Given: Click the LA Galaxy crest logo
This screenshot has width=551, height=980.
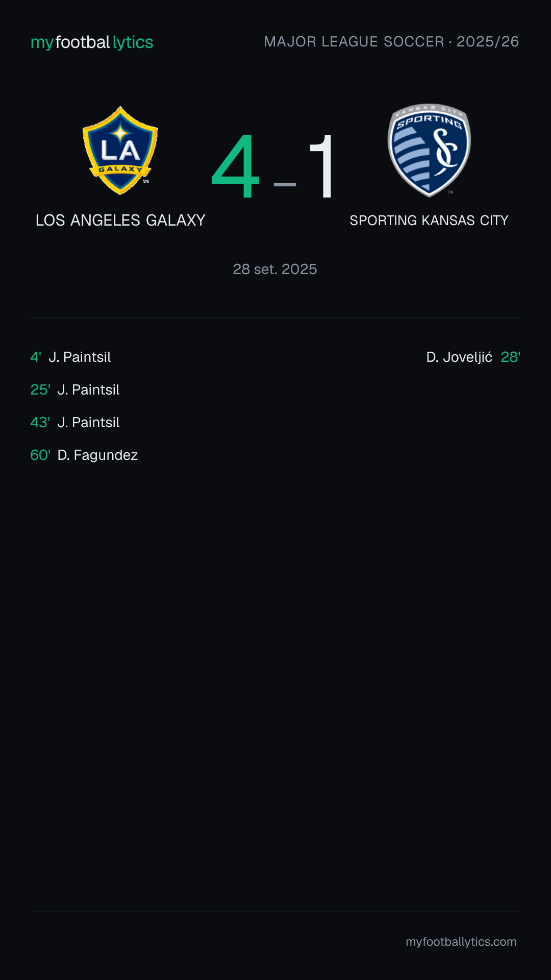Looking at the screenshot, I should tap(120, 151).
